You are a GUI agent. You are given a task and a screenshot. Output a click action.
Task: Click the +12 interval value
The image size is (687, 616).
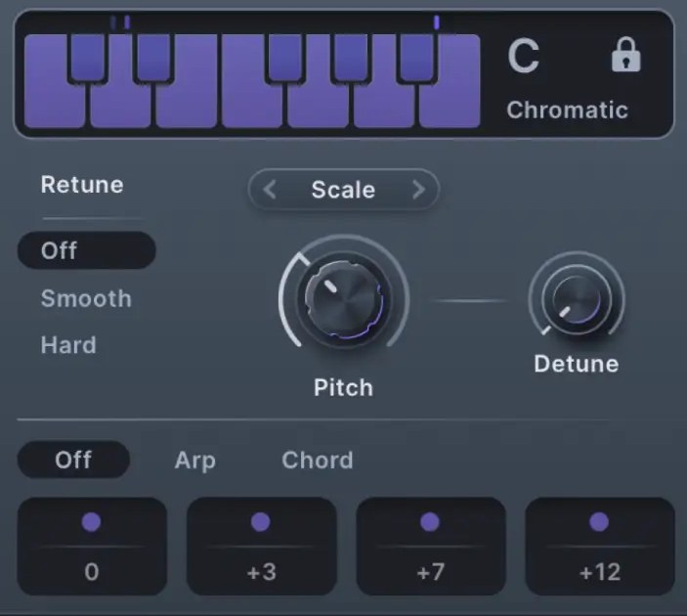pos(600,572)
